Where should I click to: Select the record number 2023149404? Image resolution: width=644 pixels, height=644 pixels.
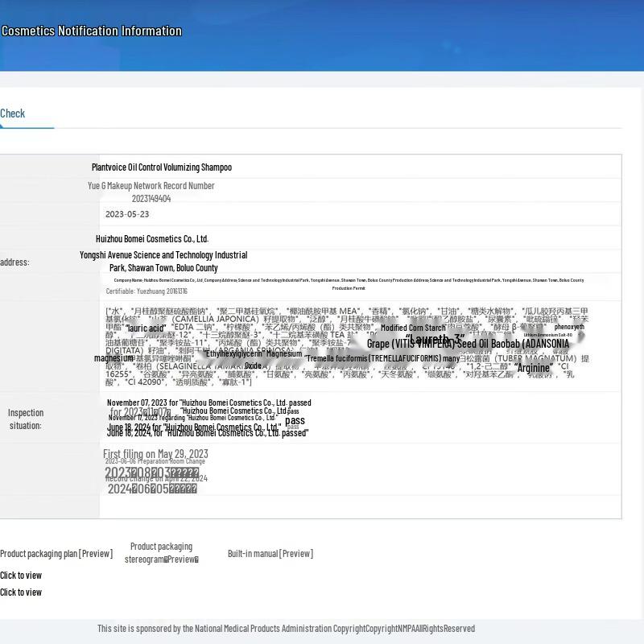tap(151, 199)
